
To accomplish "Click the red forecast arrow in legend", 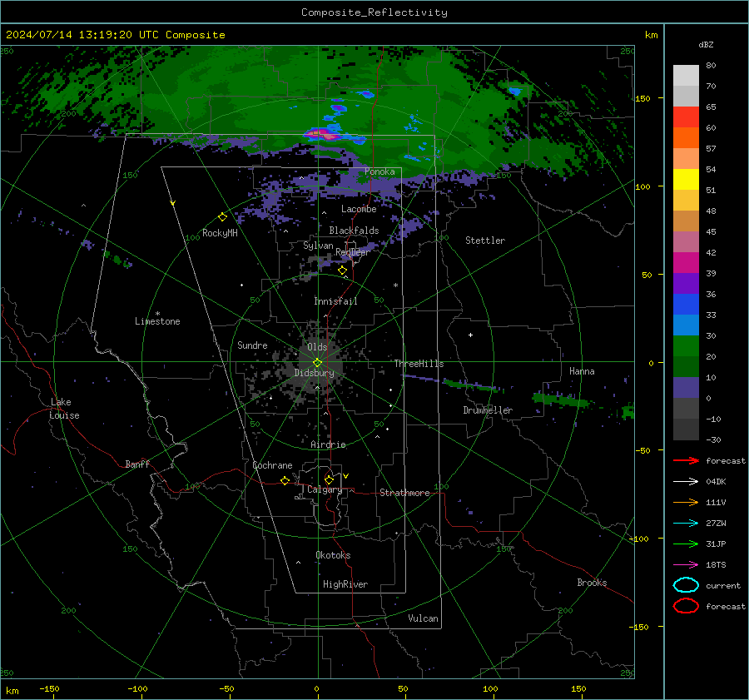I will click(x=686, y=460).
